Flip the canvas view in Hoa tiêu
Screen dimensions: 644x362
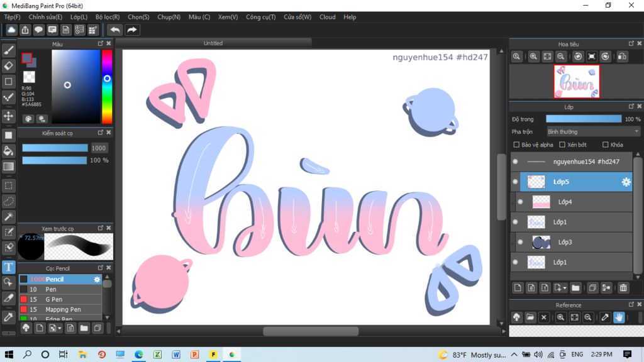pyautogui.click(x=622, y=57)
